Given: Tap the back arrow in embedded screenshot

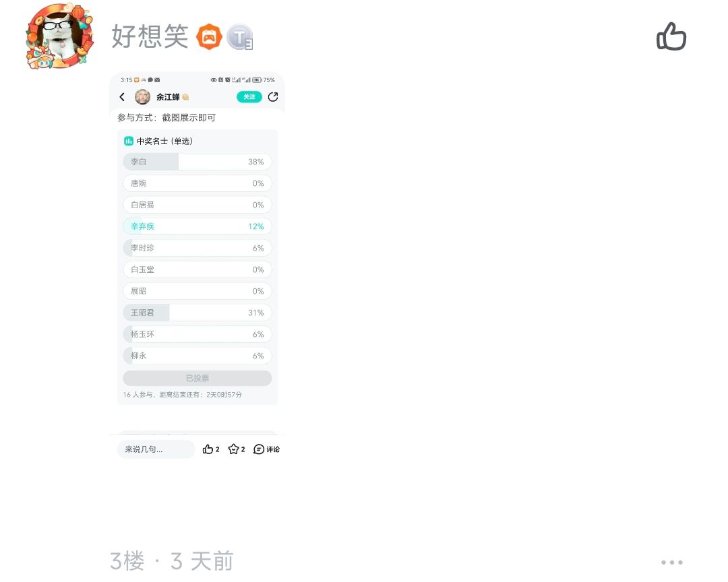Looking at the screenshot, I should pos(122,96).
